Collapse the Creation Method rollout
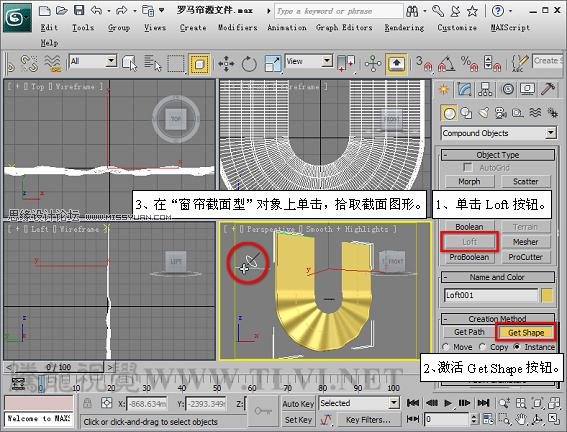 coord(498,319)
